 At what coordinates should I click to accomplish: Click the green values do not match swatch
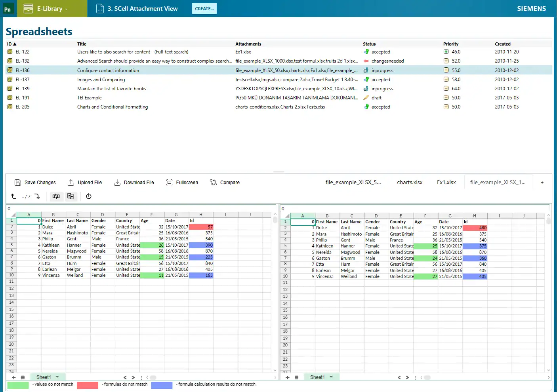tap(18, 385)
